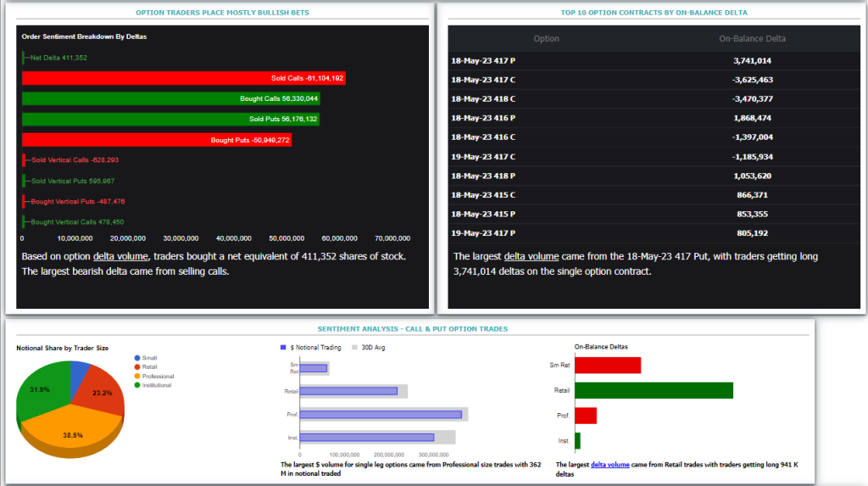Viewport: 868px width, 486px height.
Task: Click the Inst. green on-balance delta bar
Action: point(578,441)
